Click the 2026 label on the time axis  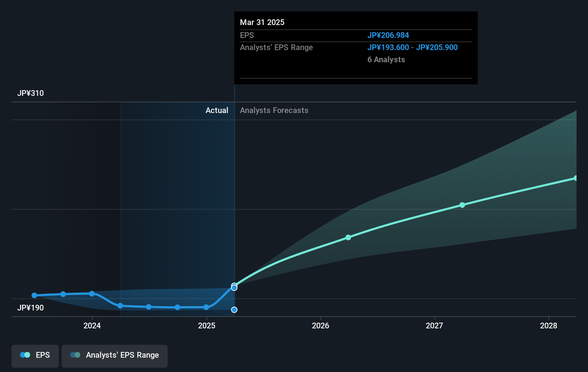(320, 326)
